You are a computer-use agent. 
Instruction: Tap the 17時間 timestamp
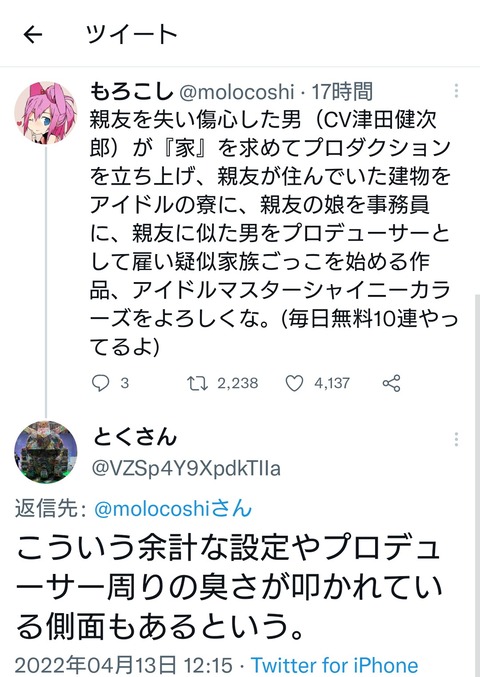[x=342, y=92]
